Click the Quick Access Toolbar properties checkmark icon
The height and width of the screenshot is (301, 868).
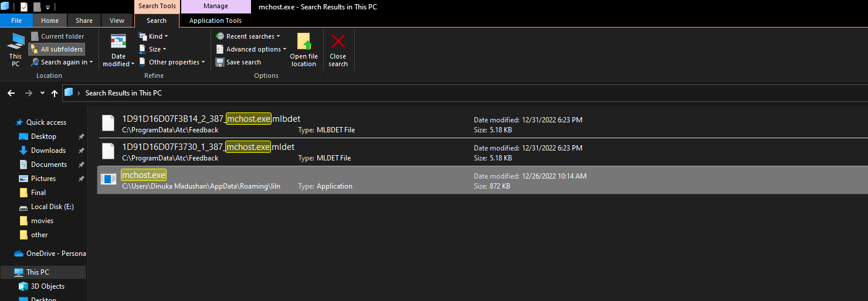pos(24,7)
